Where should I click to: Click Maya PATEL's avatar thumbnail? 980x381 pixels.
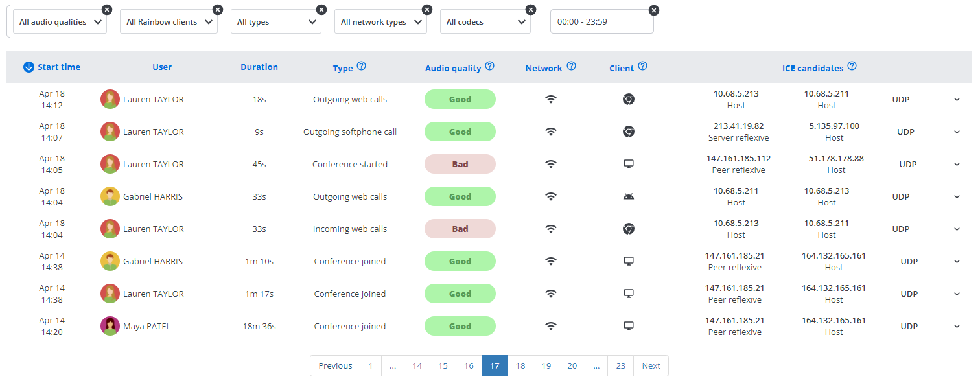pyautogui.click(x=110, y=326)
